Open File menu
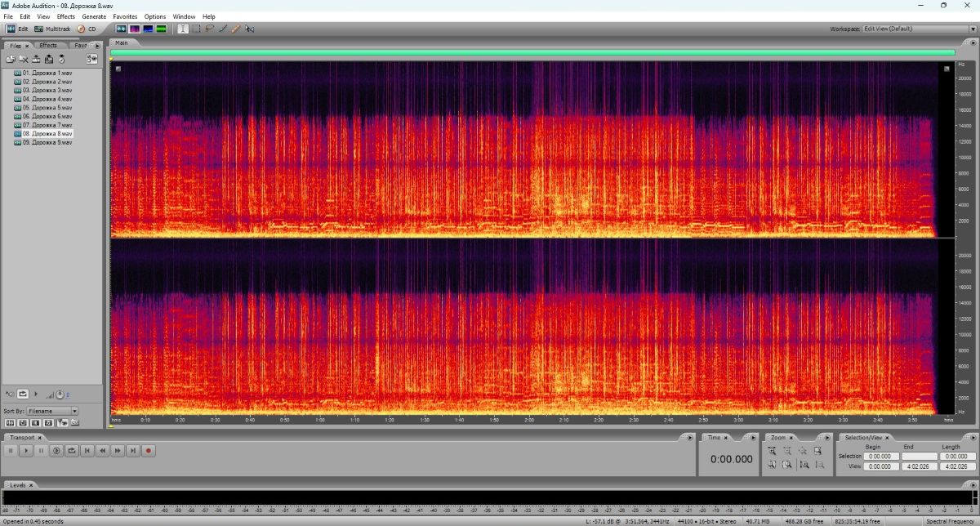Image resolution: width=980 pixels, height=526 pixels. 8,16
